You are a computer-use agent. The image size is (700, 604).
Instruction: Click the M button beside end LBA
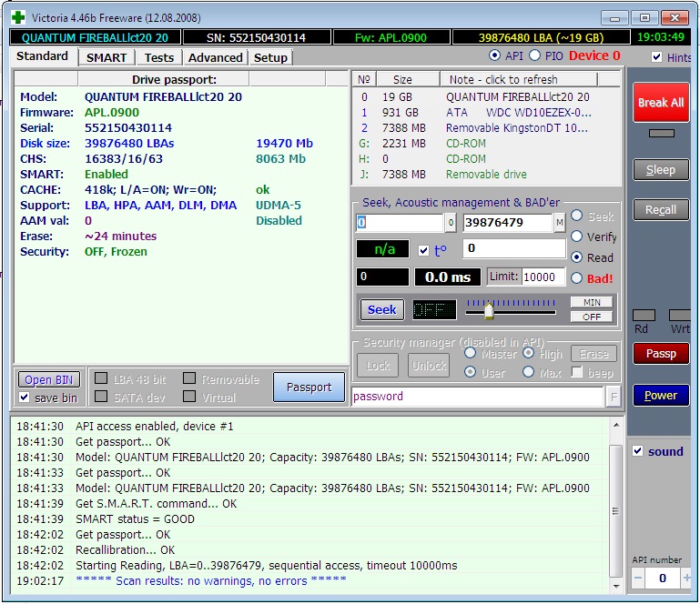(560, 223)
